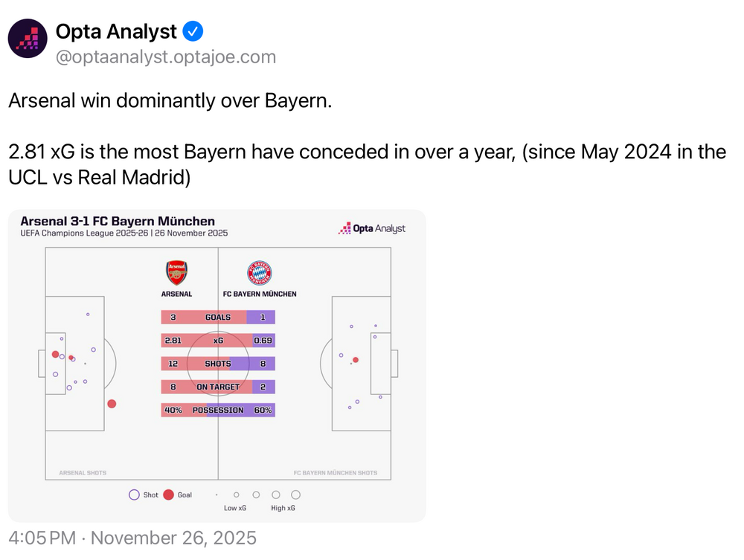The height and width of the screenshot is (560, 744).
Task: Click the Arsenal club crest
Action: pos(176,272)
